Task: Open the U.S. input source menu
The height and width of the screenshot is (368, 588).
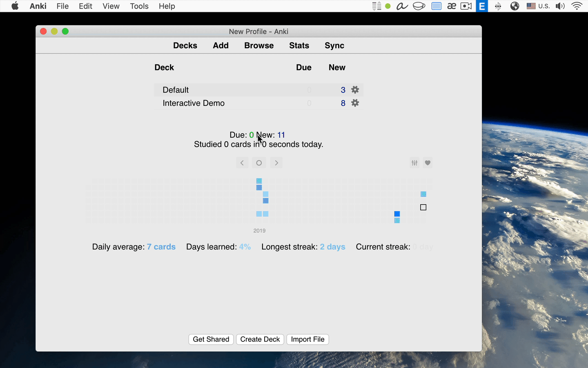Action: tap(538, 6)
